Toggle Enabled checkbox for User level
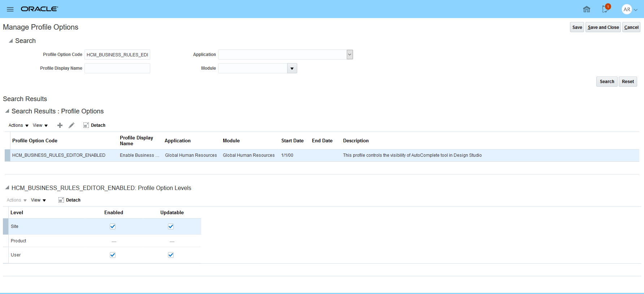 pos(113,255)
